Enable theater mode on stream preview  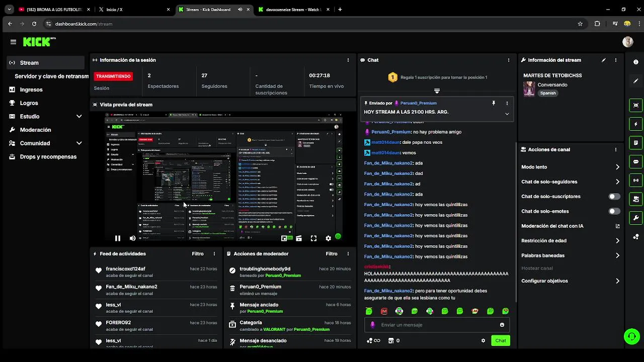(x=299, y=238)
